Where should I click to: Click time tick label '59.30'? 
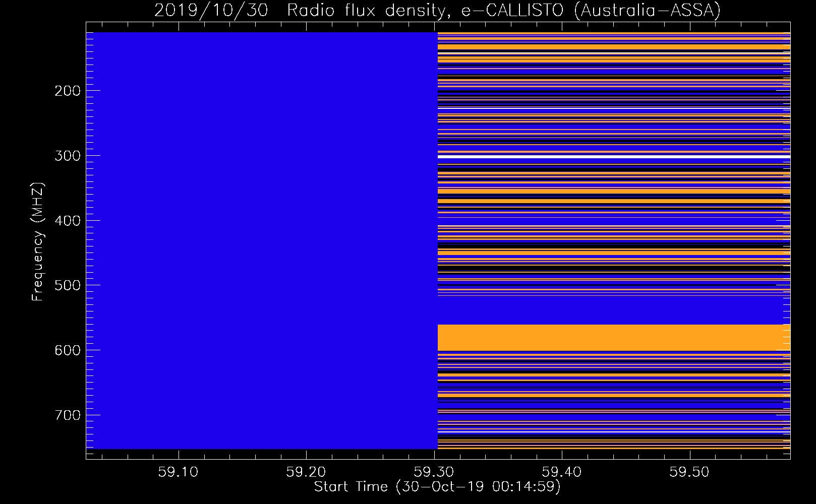click(x=434, y=472)
